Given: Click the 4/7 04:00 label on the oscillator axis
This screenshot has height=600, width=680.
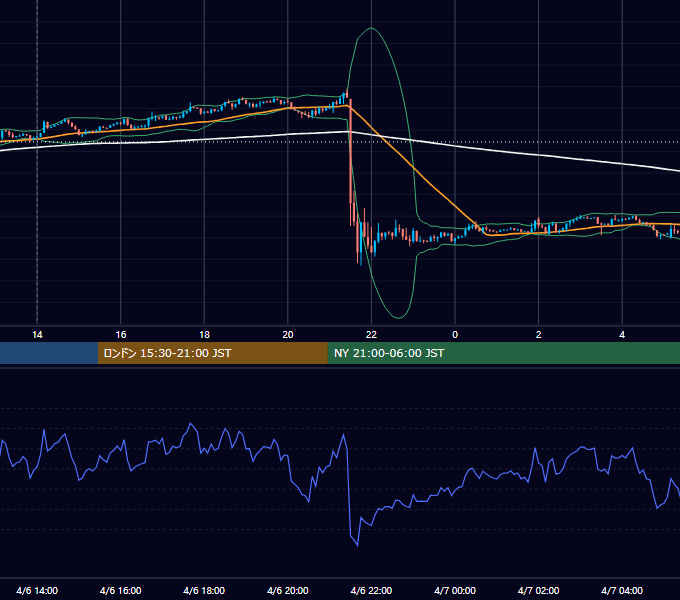Looking at the screenshot, I should coord(622,590).
